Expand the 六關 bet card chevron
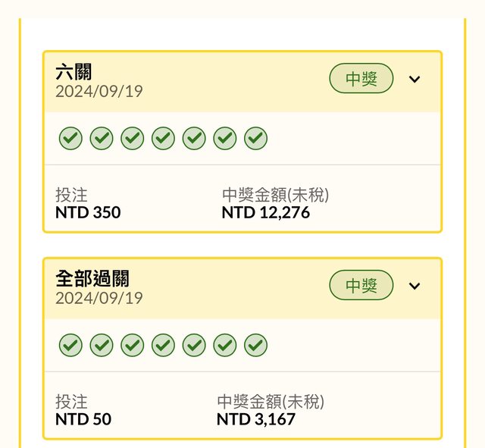 pyautogui.click(x=415, y=79)
